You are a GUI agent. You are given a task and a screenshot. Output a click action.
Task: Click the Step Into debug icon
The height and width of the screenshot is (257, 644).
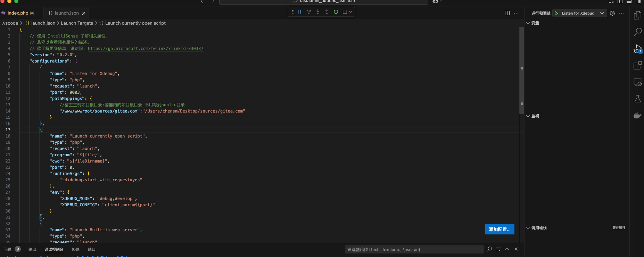(x=318, y=12)
